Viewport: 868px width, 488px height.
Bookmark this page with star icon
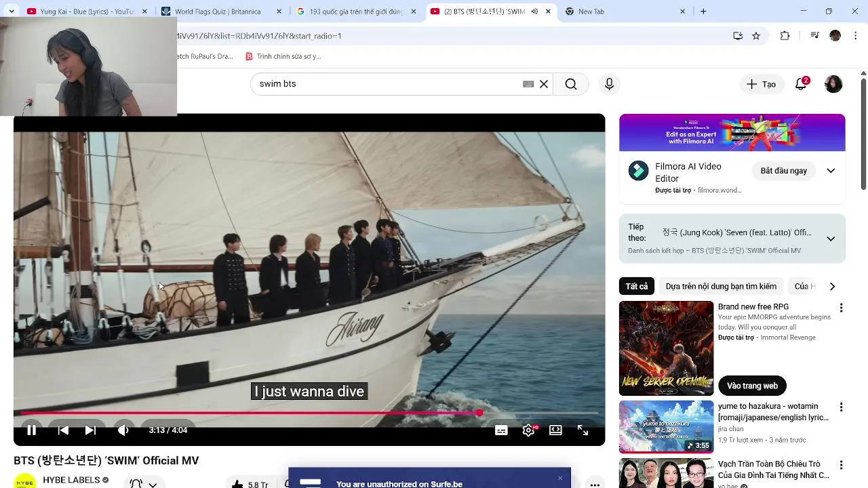[x=756, y=36]
